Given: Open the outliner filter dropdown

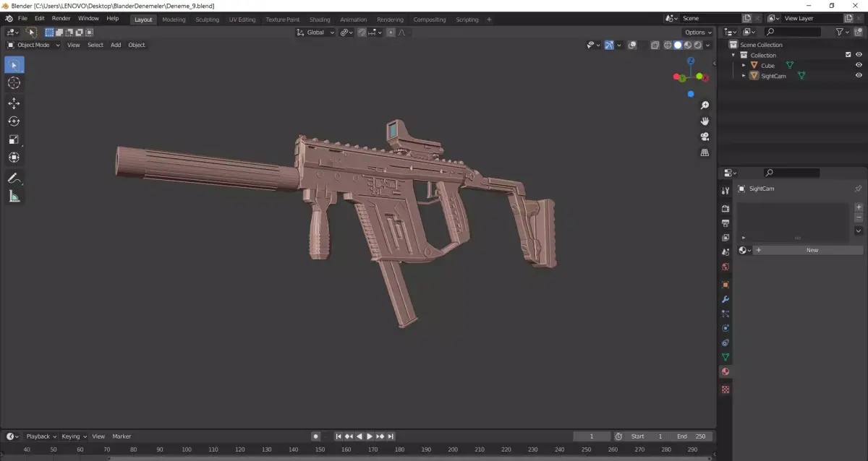Looking at the screenshot, I should tap(843, 32).
